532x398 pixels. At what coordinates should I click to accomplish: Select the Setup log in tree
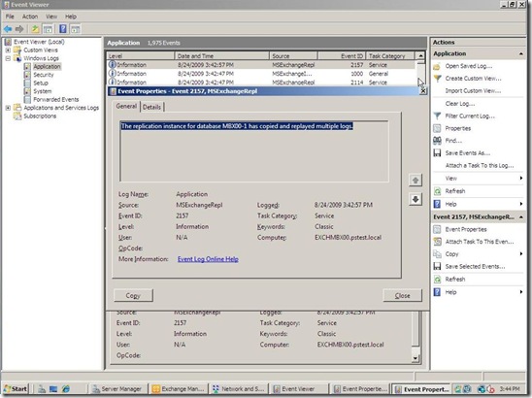tap(41, 83)
